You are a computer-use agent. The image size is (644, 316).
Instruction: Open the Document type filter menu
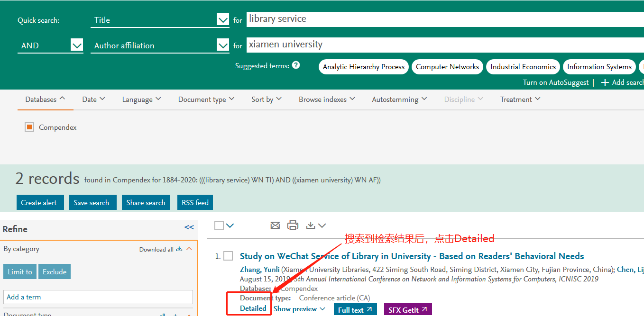click(206, 99)
